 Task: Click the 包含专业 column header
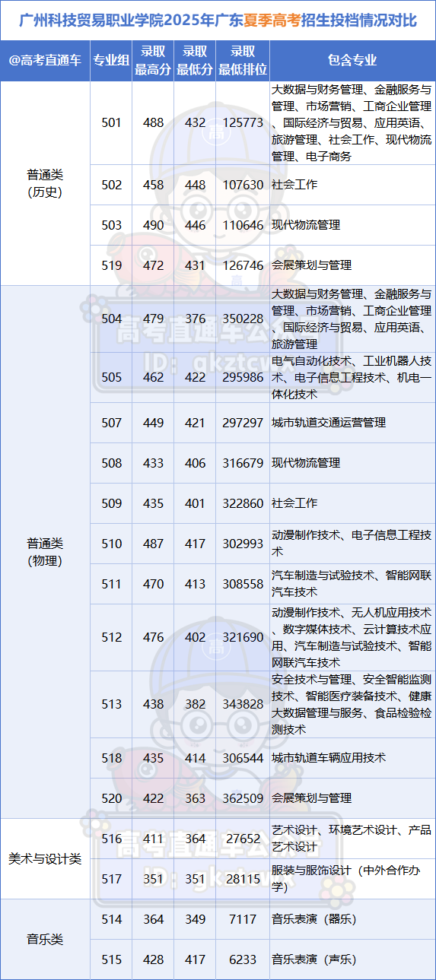click(352, 61)
